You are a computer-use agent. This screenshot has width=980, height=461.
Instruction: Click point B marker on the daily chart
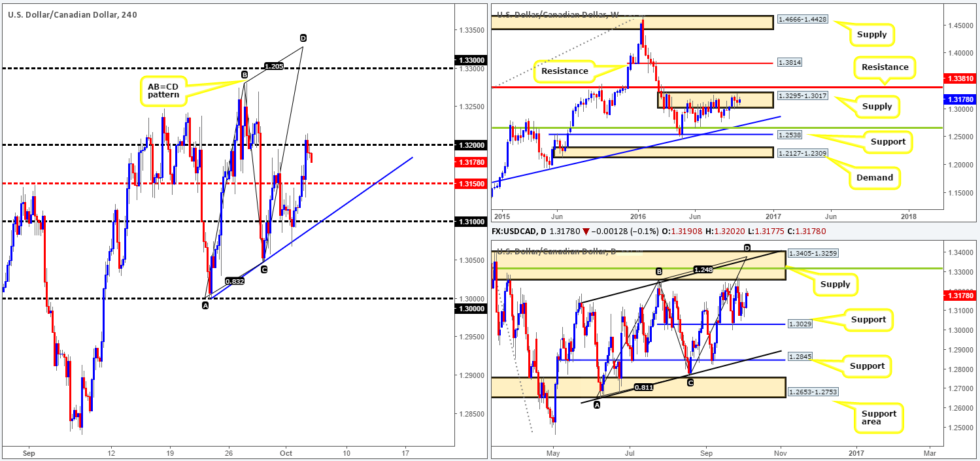point(659,271)
